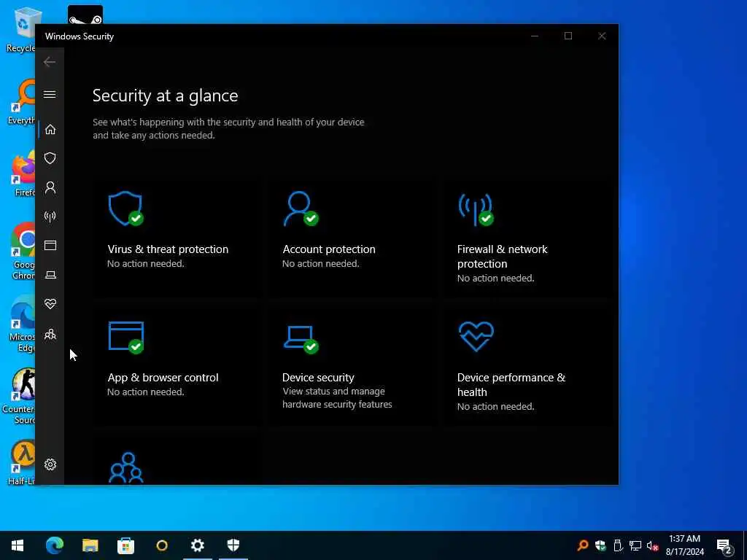Image resolution: width=747 pixels, height=560 pixels.
Task: Click the yellow ring app taskbar icon
Action: pos(162,545)
